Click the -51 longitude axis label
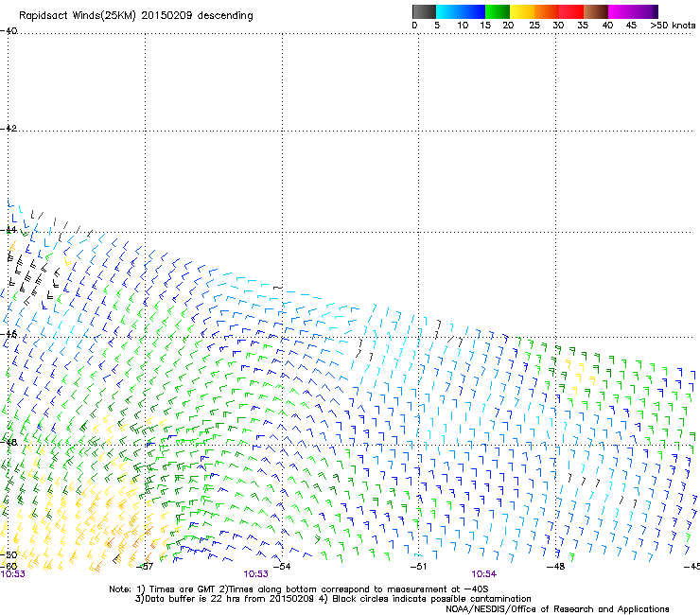This screenshot has width=700, height=615. pyautogui.click(x=418, y=567)
